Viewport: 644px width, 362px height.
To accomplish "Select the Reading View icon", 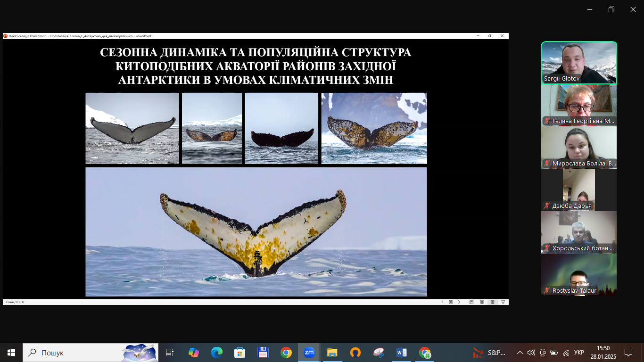I will 493,302.
